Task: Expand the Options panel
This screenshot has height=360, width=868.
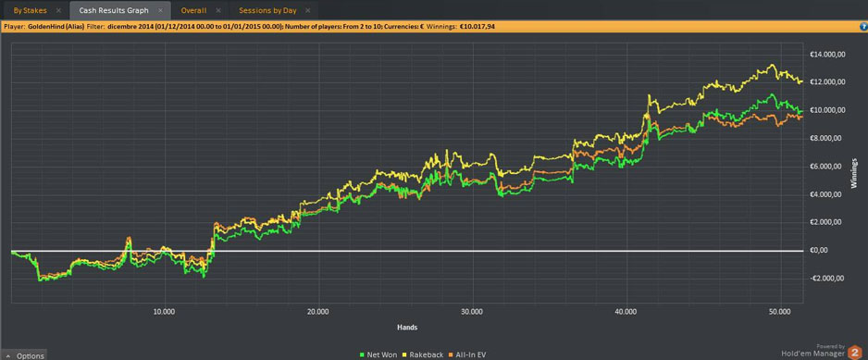Action: tap(23, 355)
